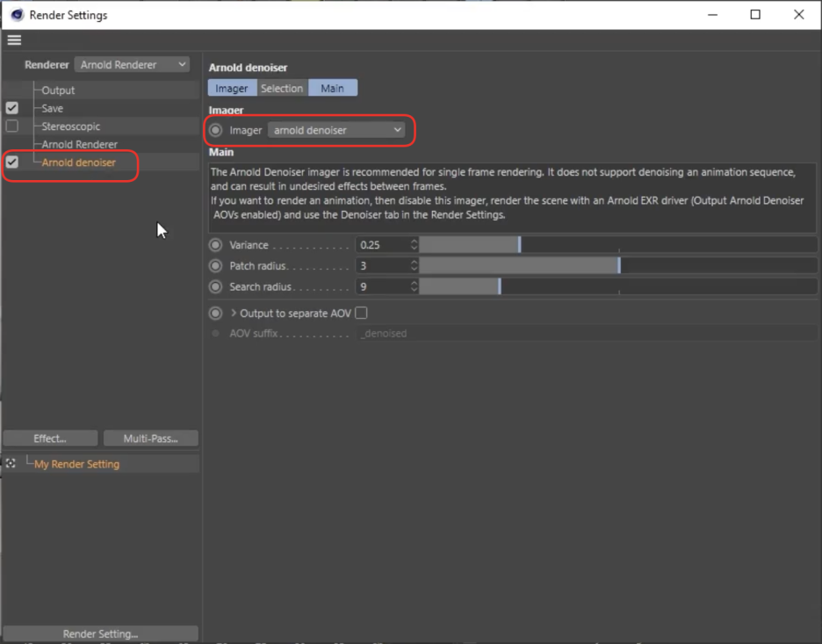822x644 pixels.
Task: Select Save in the settings tree
Action: [x=53, y=109]
